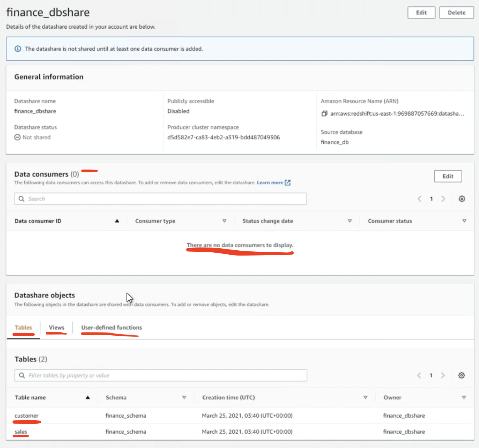Sort by Consumer status column

coord(464,221)
